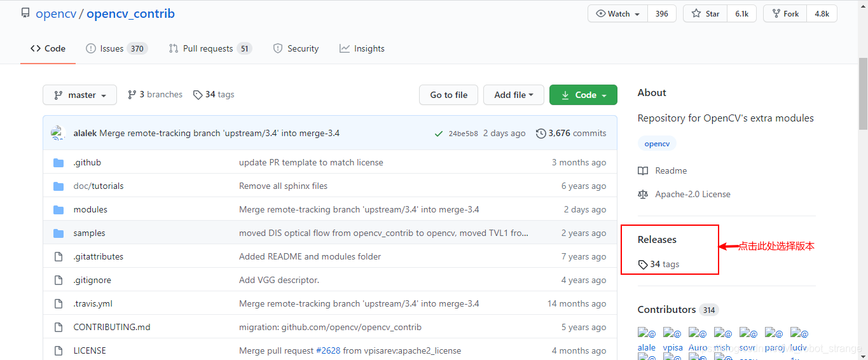Open the .github folder
868x360 pixels.
click(x=87, y=162)
